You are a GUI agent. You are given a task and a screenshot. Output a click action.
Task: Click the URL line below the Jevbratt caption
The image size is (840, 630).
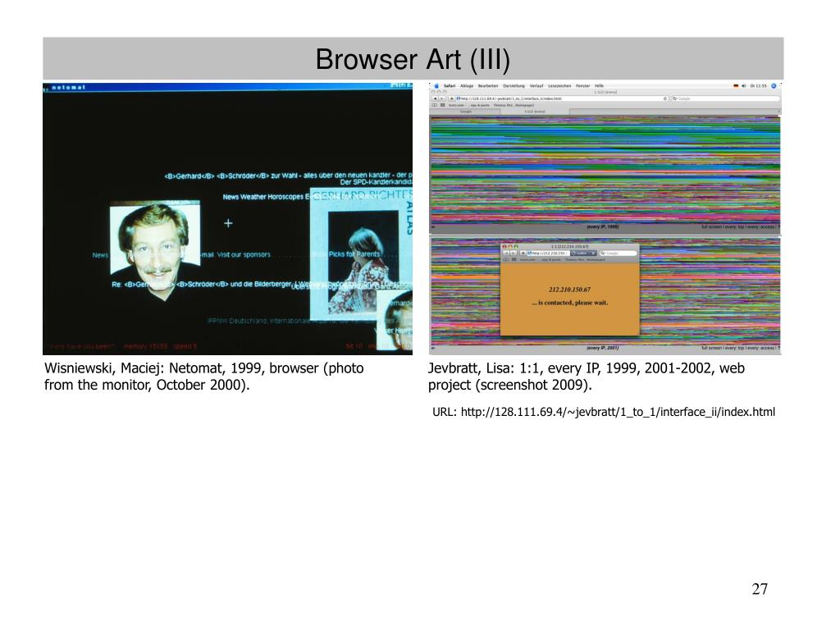click(x=604, y=412)
